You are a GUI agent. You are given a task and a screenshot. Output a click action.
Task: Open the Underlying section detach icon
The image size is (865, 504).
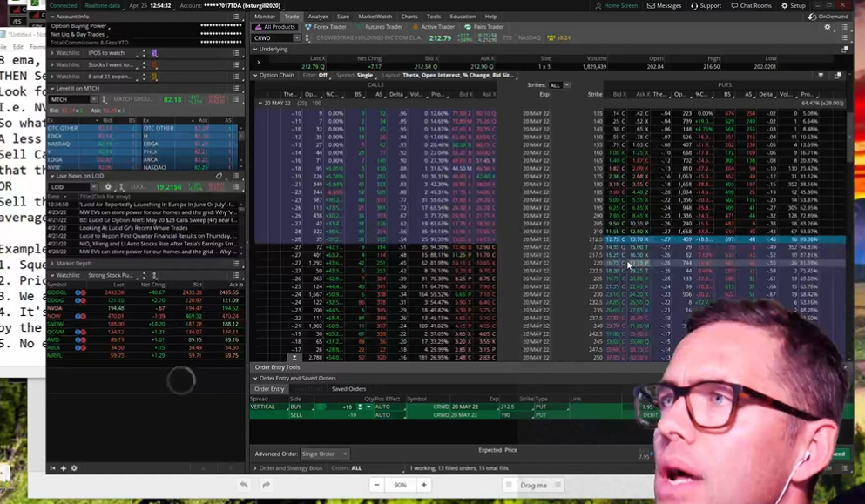[x=845, y=49]
